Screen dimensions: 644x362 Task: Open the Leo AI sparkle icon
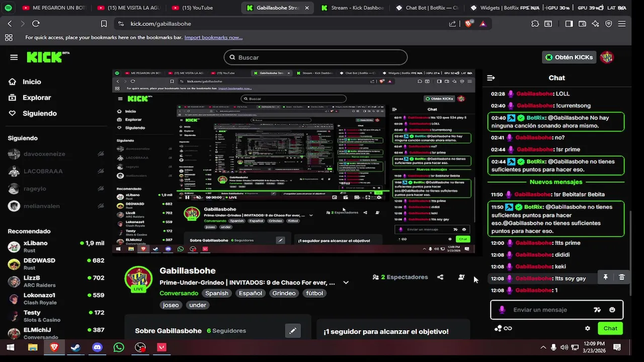[596, 24]
